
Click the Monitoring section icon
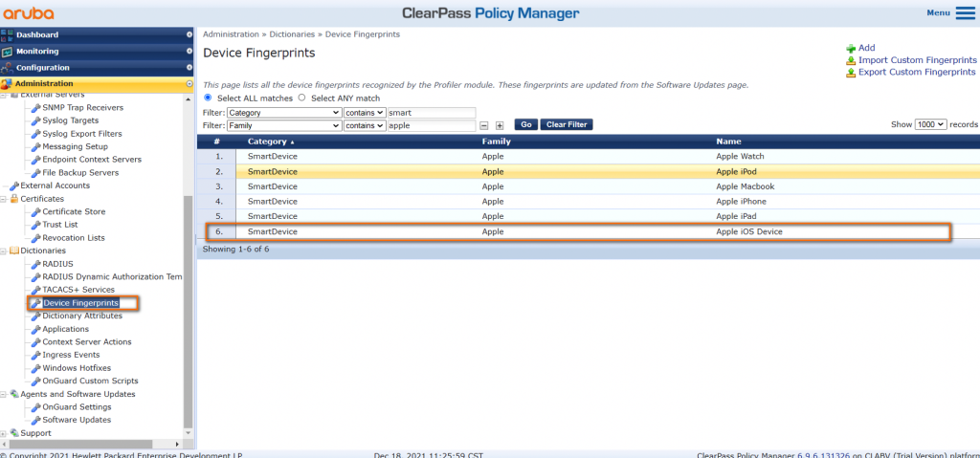point(7,52)
